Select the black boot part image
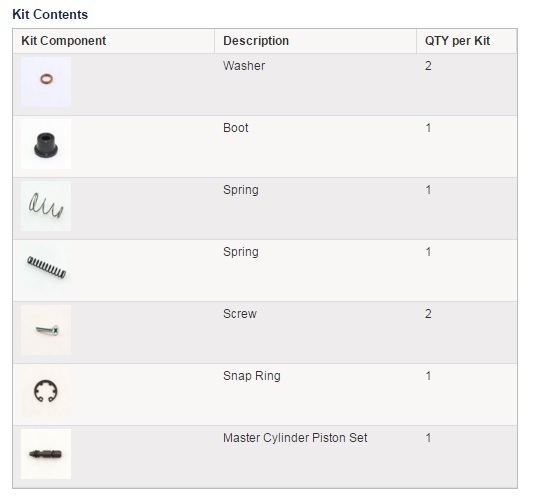 pos(46,144)
